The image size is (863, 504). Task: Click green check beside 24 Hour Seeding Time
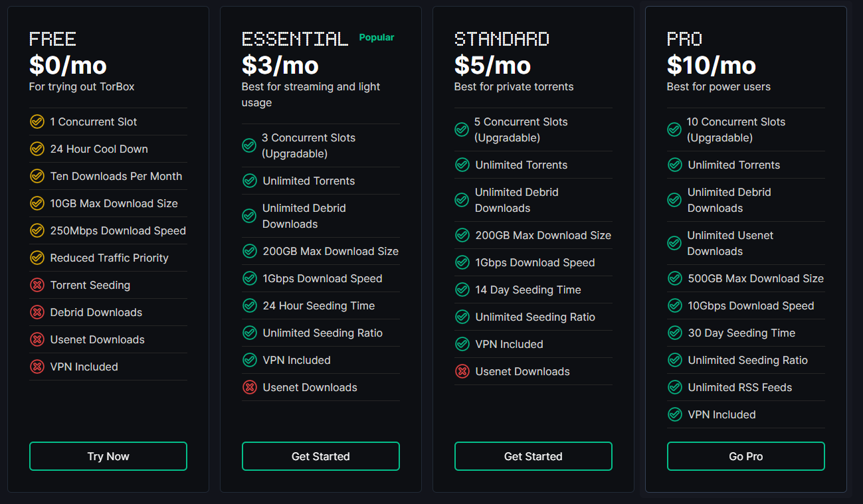coord(250,305)
